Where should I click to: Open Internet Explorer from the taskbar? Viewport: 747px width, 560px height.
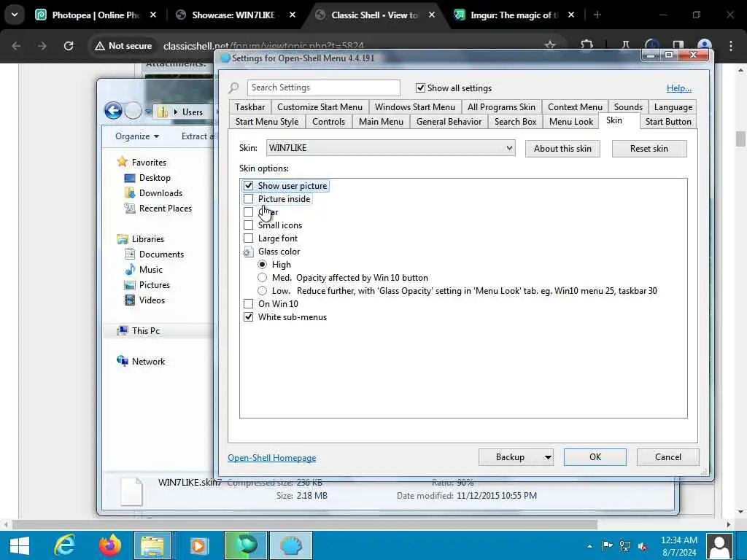coord(64,545)
